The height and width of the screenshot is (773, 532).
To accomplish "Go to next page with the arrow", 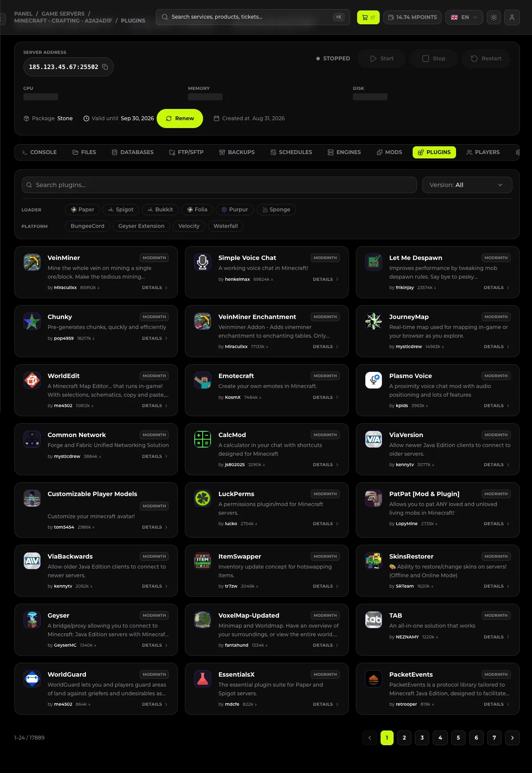I will 512,738.
